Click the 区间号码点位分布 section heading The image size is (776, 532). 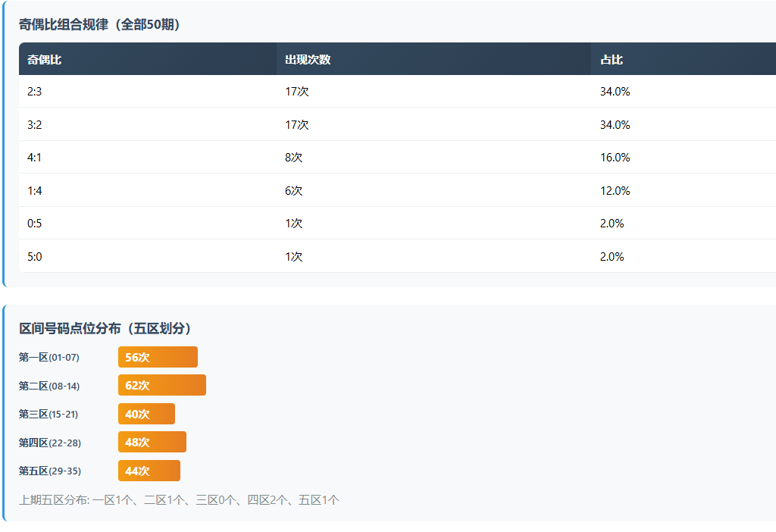[105, 328]
